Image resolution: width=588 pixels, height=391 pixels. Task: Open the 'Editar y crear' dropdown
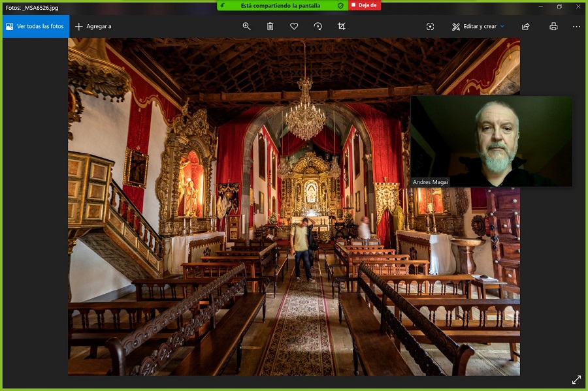point(478,26)
